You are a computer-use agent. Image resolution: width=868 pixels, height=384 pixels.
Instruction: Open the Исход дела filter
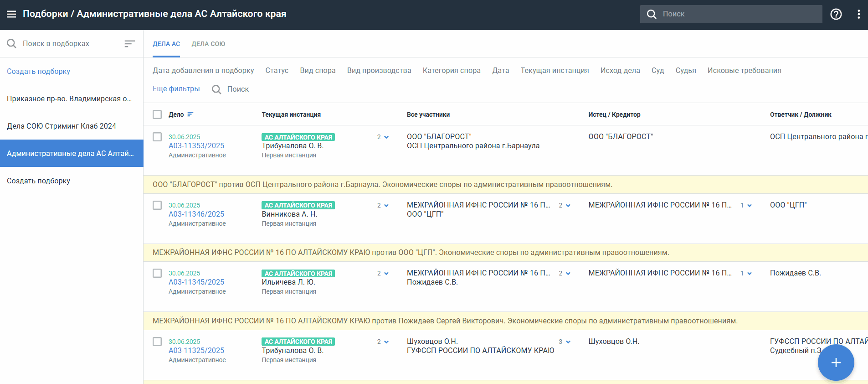pyautogui.click(x=620, y=70)
